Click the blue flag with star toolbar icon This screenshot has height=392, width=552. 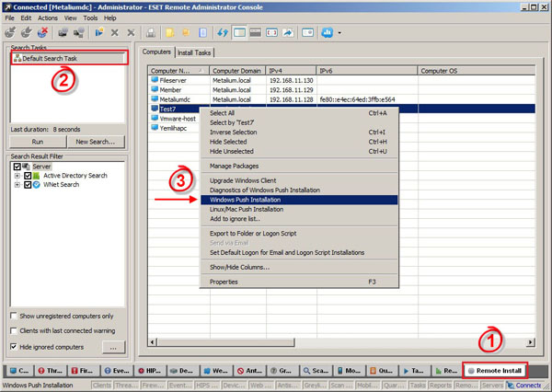(99, 33)
